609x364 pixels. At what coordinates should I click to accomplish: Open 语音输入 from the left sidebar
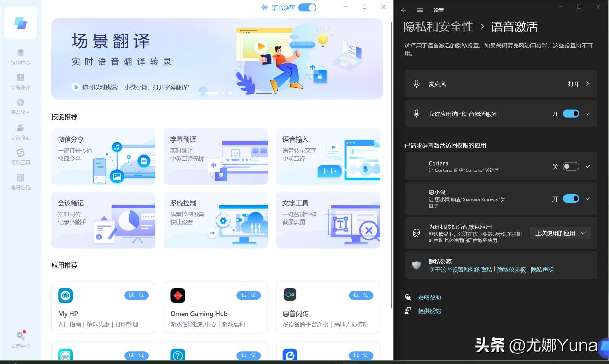(x=20, y=106)
